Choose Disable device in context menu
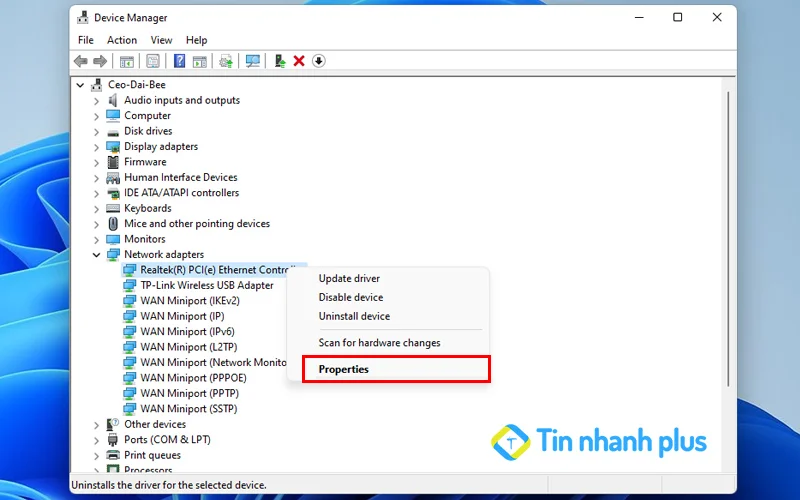 [x=350, y=297]
